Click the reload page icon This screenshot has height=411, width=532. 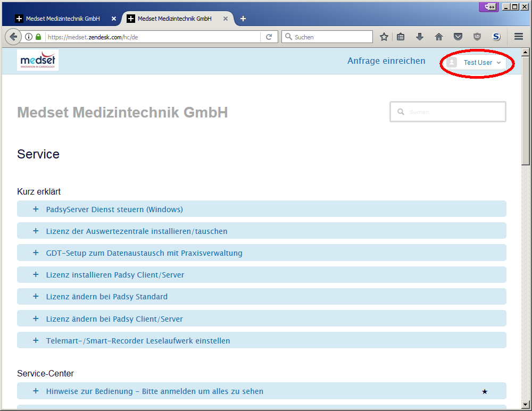(269, 37)
